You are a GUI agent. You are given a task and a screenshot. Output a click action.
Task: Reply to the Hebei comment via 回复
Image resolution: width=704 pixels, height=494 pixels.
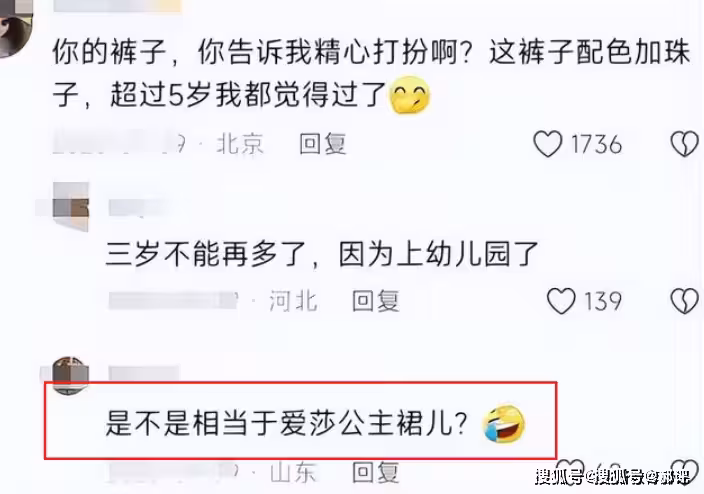(375, 300)
